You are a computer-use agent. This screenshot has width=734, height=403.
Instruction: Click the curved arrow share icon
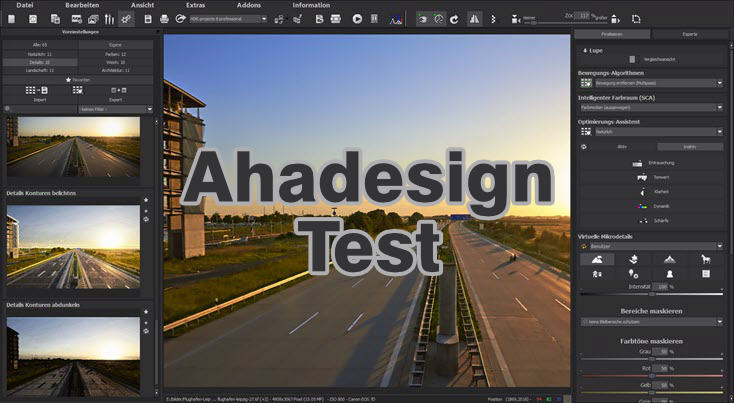pyautogui.click(x=180, y=19)
